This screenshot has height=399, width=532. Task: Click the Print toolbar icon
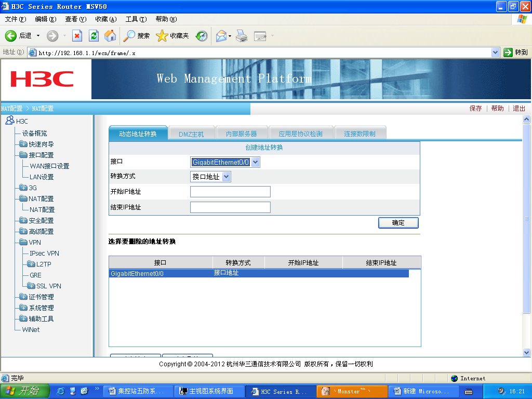[241, 36]
